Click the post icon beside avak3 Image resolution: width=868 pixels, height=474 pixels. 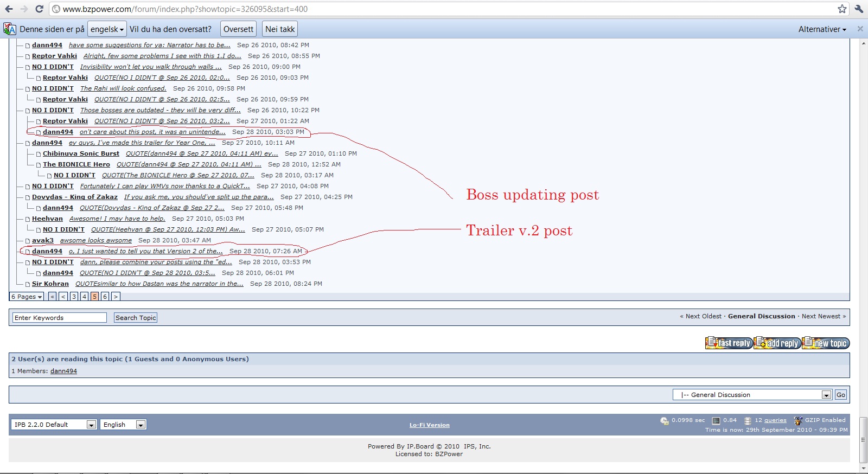(28, 241)
